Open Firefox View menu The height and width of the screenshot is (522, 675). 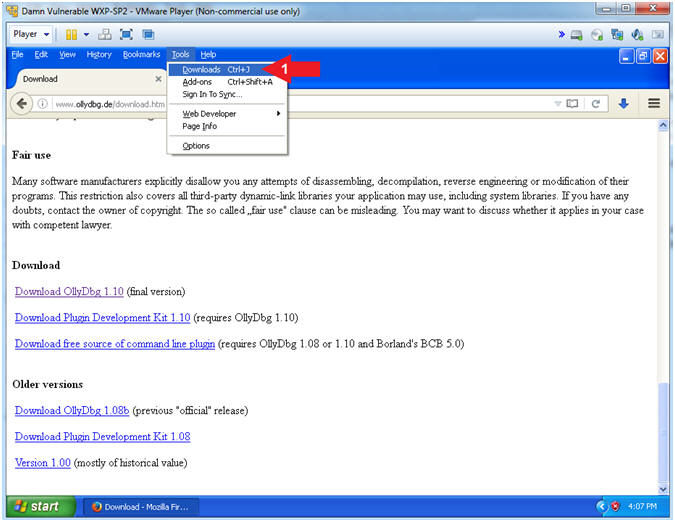67,55
